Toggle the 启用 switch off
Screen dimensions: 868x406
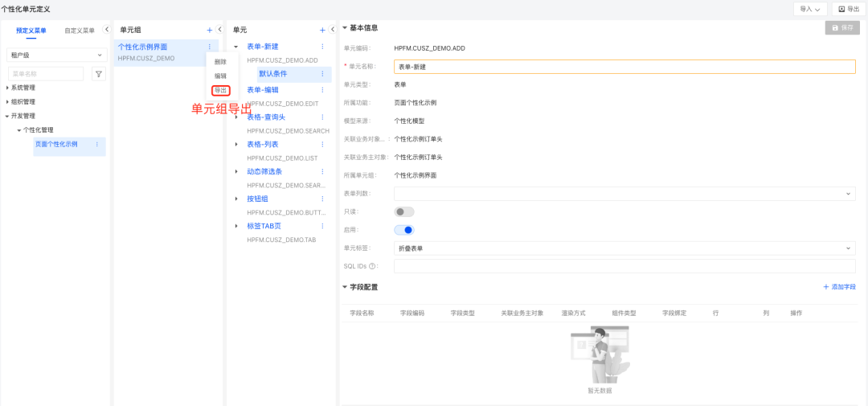(403, 230)
